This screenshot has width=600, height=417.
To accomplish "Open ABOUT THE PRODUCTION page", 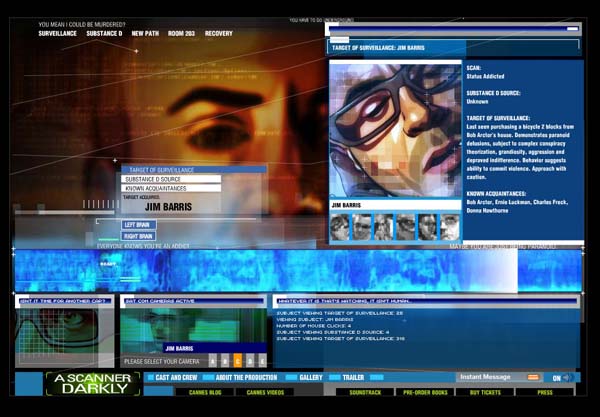I will point(246,378).
